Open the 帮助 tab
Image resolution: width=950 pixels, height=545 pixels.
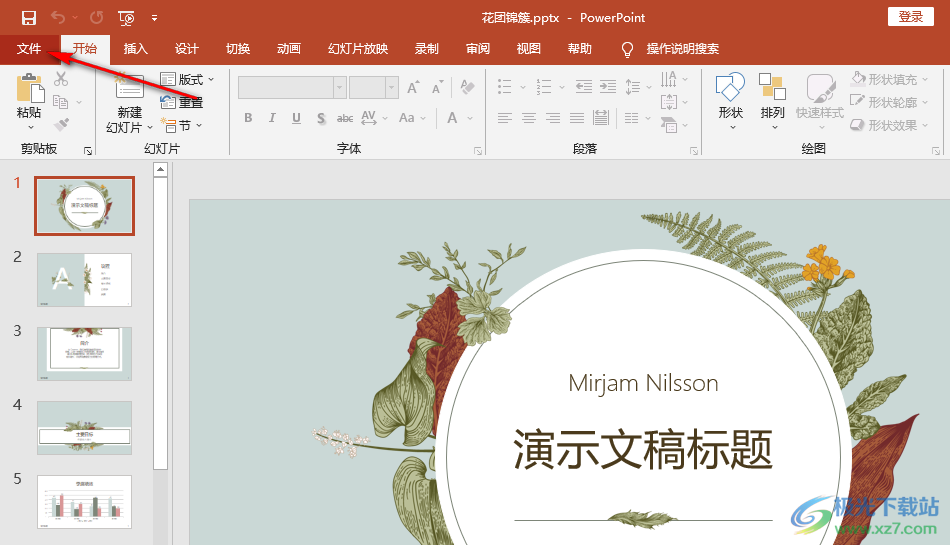pos(580,48)
